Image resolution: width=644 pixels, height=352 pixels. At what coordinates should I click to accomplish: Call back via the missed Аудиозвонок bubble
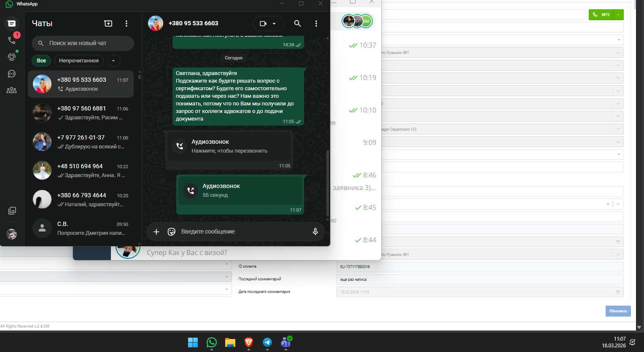[x=229, y=146]
